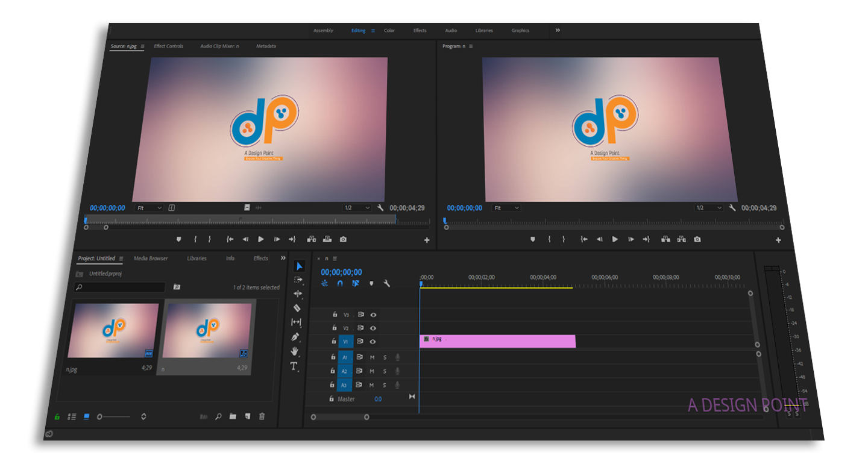Select the Selection arrow tool

point(300,266)
